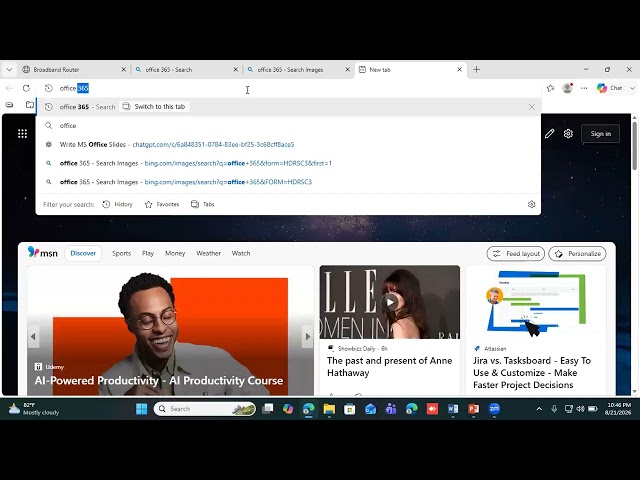The image size is (640, 480).
Task: Go to next carousel slide arrow
Action: (308, 337)
